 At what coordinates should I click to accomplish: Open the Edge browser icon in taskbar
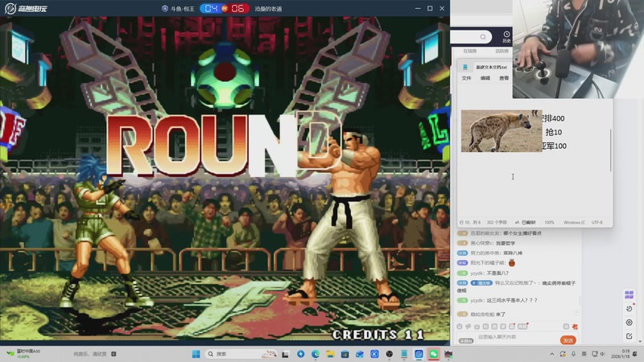tap(316, 354)
